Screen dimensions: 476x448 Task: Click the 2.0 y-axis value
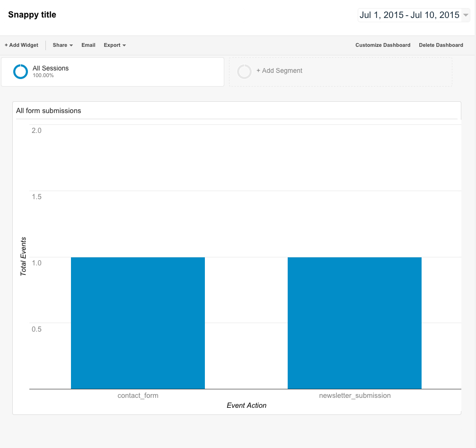(x=36, y=131)
